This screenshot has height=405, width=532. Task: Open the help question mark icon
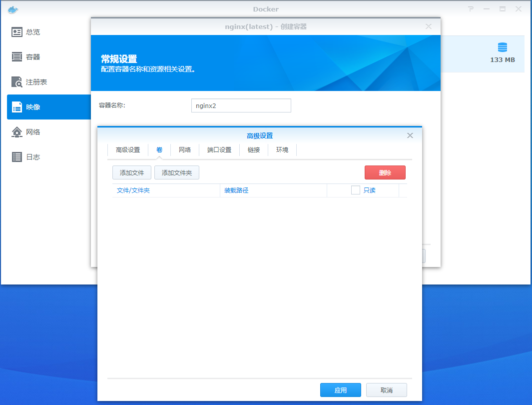point(470,8)
